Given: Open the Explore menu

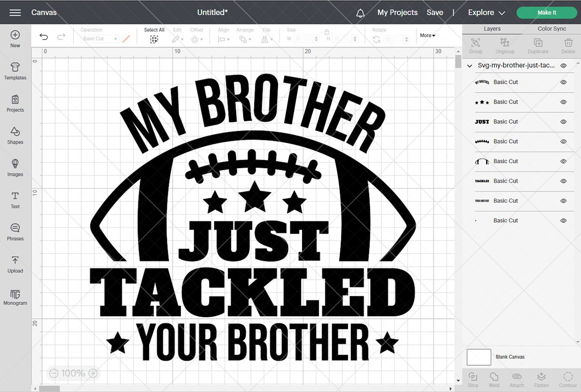Looking at the screenshot, I should pos(486,12).
